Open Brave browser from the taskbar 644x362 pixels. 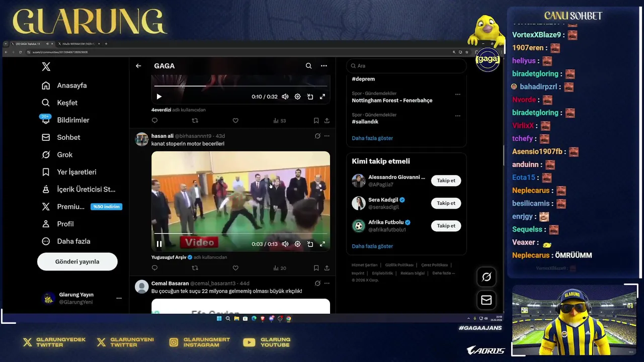point(263,318)
